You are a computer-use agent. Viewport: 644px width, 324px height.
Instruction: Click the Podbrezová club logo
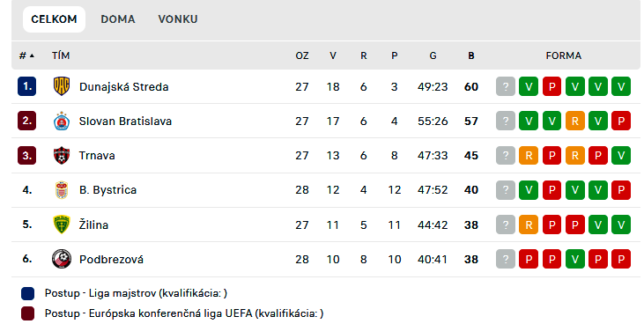click(x=62, y=259)
